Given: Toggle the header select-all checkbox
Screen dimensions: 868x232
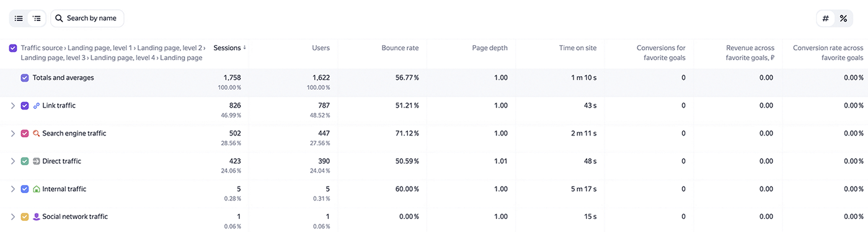Looking at the screenshot, I should click(13, 48).
